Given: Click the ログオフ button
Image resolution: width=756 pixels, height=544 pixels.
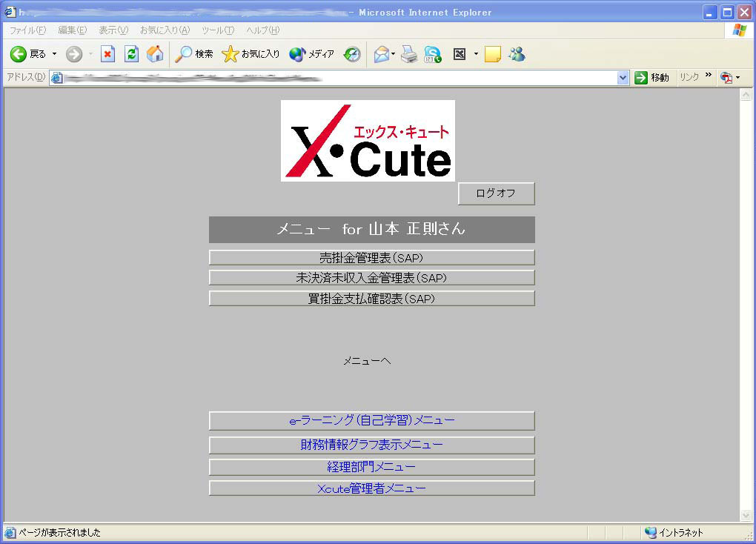Looking at the screenshot, I should tap(496, 193).
